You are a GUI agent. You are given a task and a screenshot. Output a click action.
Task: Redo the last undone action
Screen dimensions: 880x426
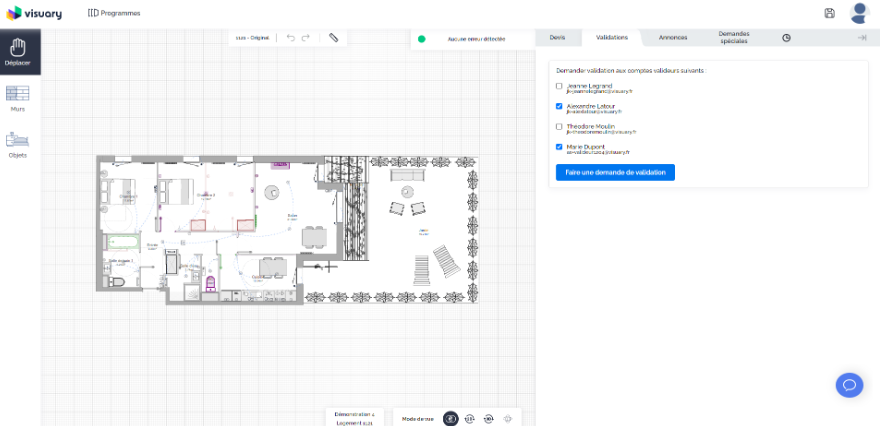tap(306, 38)
